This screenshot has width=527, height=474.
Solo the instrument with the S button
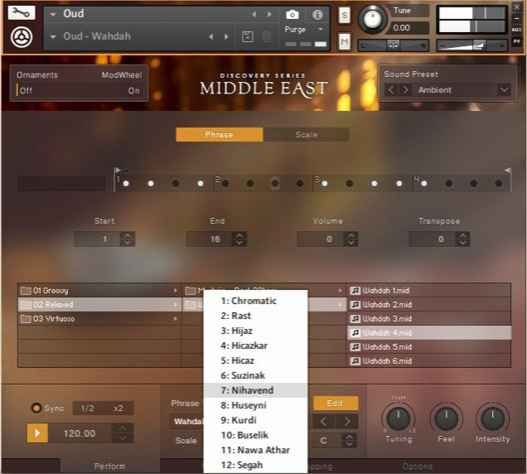tap(344, 15)
